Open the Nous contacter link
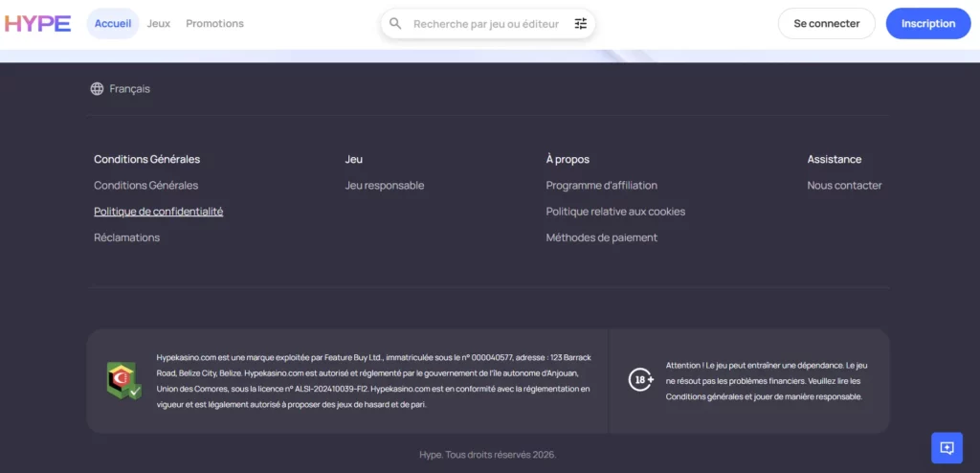This screenshot has width=980, height=473. click(x=844, y=185)
